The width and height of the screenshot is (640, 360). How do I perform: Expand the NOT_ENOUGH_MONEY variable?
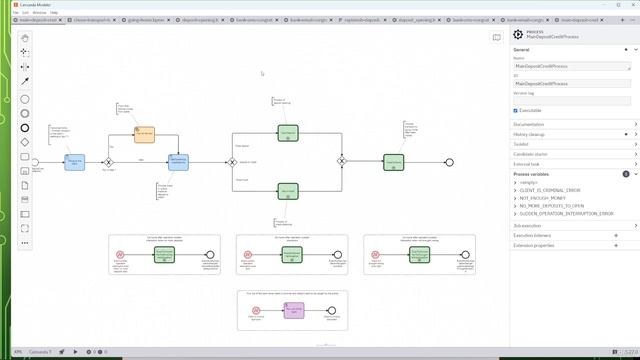coord(515,198)
